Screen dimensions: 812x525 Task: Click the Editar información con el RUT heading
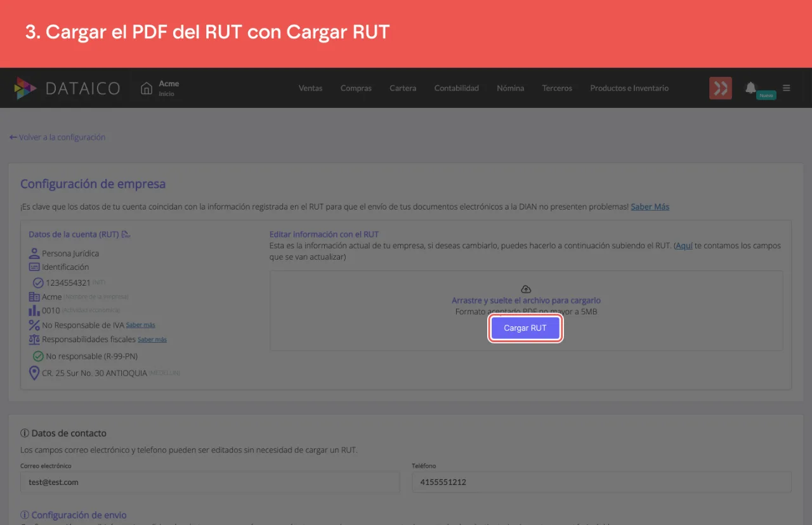(x=324, y=234)
